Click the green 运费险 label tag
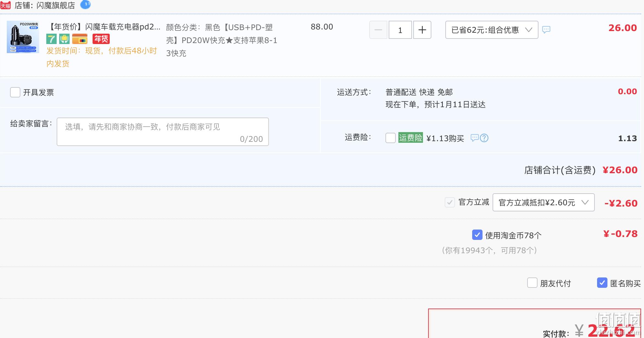644x338 pixels. click(410, 138)
